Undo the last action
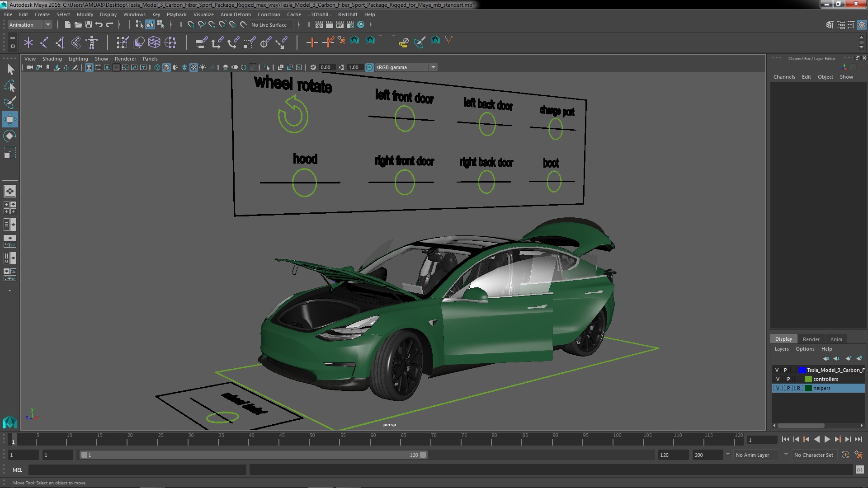 (99, 25)
